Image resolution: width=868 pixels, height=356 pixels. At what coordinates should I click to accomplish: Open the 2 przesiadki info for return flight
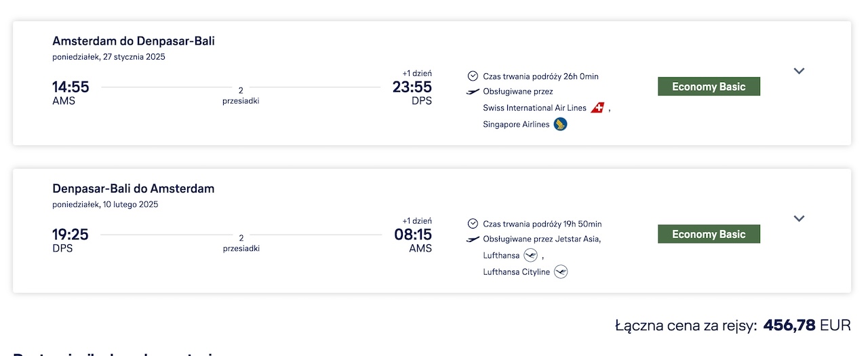pos(241,243)
